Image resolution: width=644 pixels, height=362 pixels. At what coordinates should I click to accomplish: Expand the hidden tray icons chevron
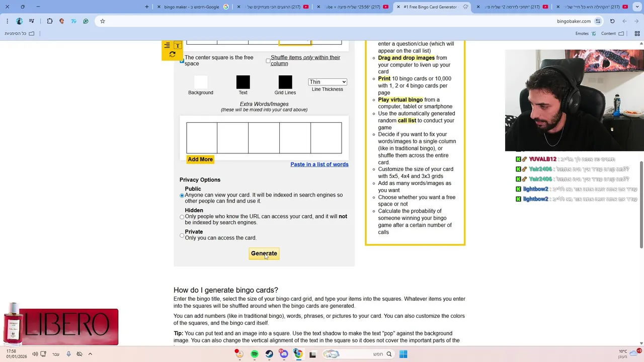[x=90, y=354]
